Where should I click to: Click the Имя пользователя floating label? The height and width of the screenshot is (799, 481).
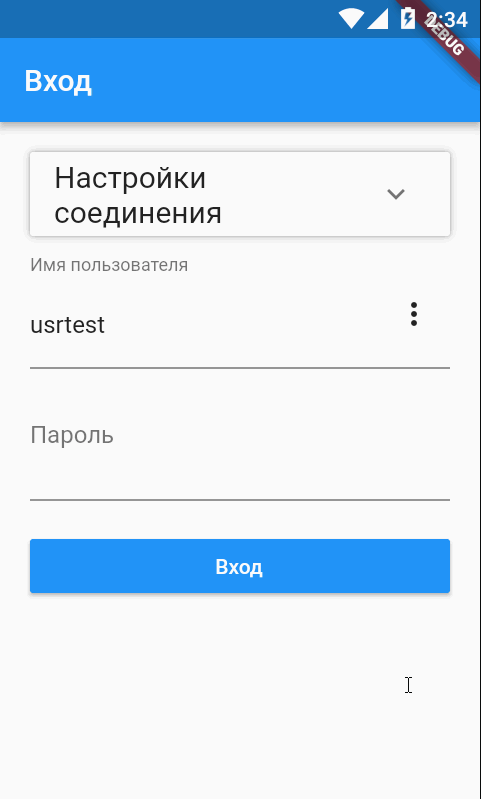(109, 265)
